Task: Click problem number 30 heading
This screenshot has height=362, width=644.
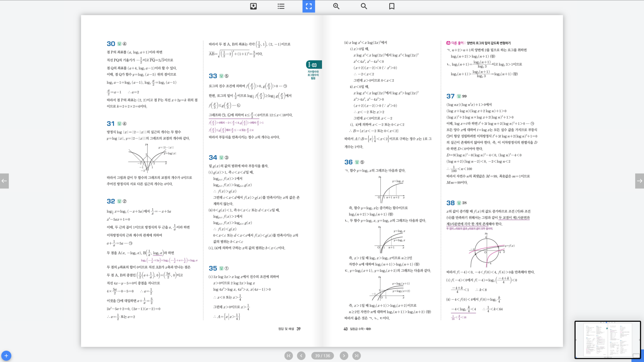Action: point(111,44)
